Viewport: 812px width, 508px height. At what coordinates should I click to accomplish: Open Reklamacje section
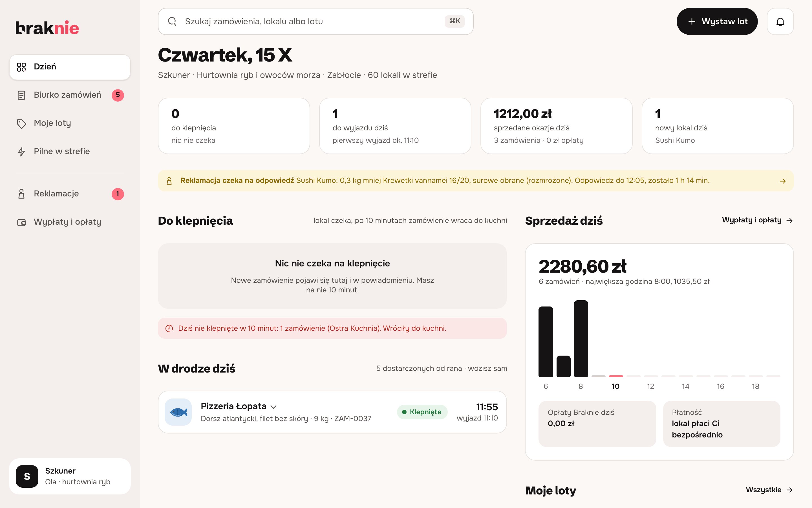pos(70,194)
